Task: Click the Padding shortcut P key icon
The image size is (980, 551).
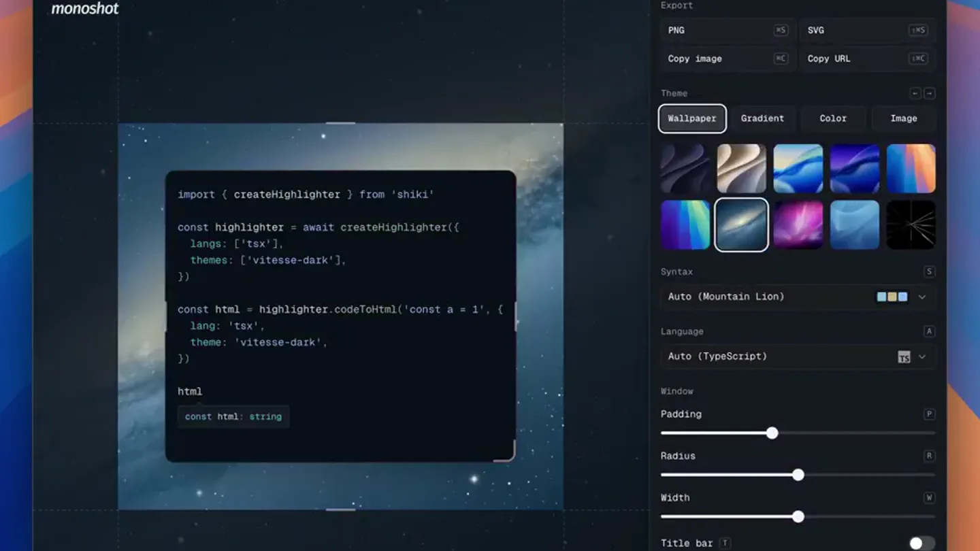Action: tap(929, 414)
